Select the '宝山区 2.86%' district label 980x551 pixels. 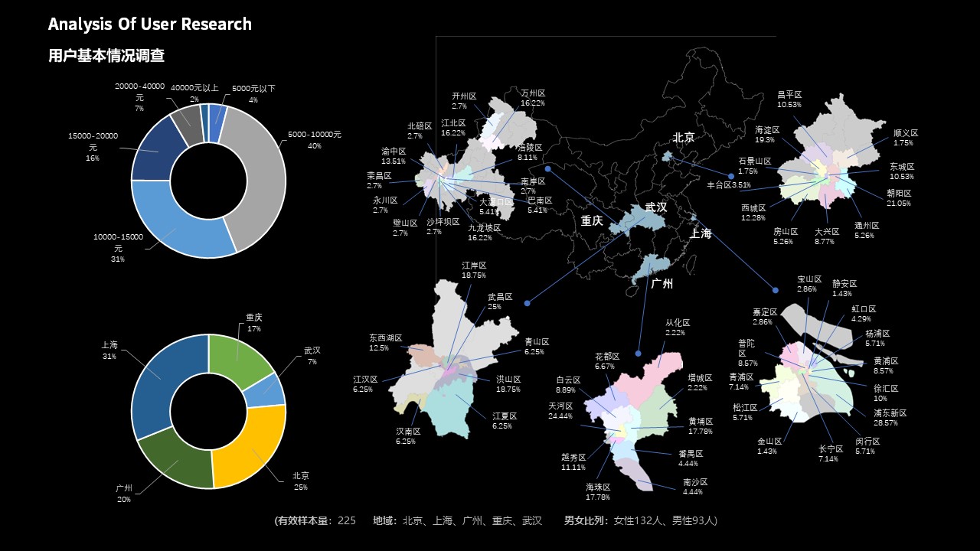pyautogui.click(x=809, y=285)
